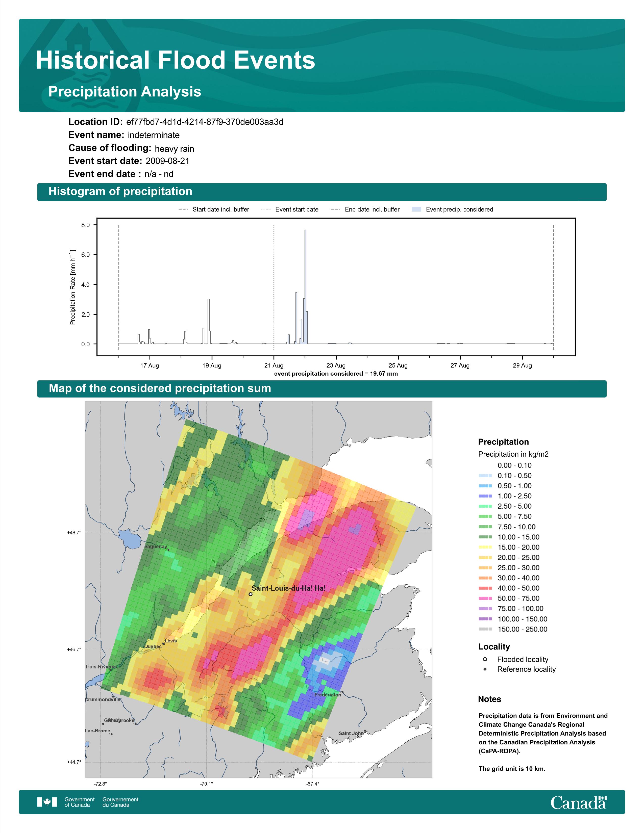
Task: Click the Event precip. considered legend box
Action: pyautogui.click(x=417, y=210)
